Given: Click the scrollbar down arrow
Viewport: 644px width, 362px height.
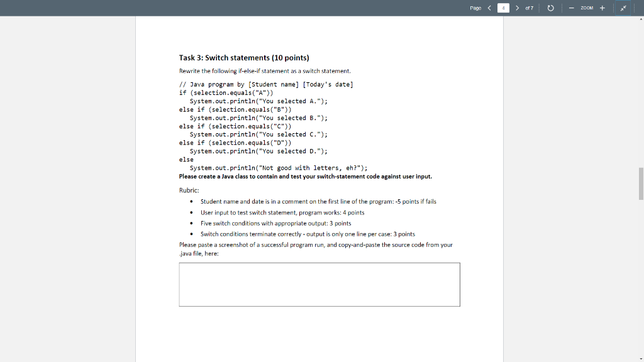Looking at the screenshot, I should [640, 357].
